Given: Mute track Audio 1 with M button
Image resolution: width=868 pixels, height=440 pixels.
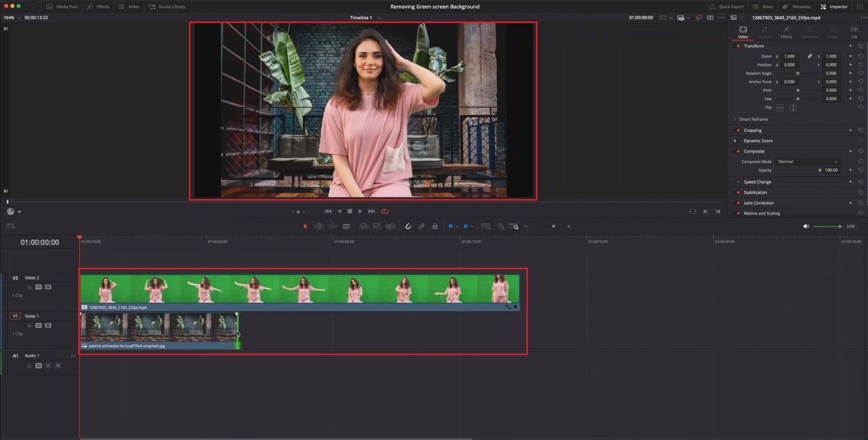Looking at the screenshot, I should pos(58,366).
